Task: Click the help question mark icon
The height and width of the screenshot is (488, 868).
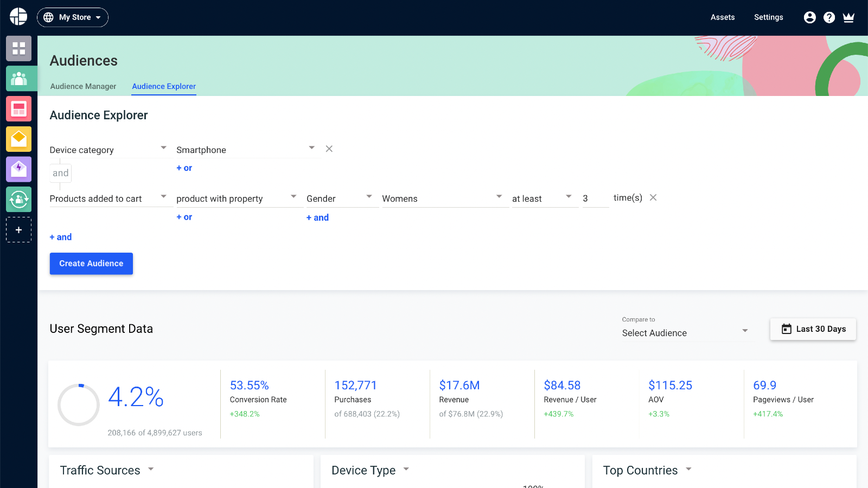Action: tap(829, 17)
